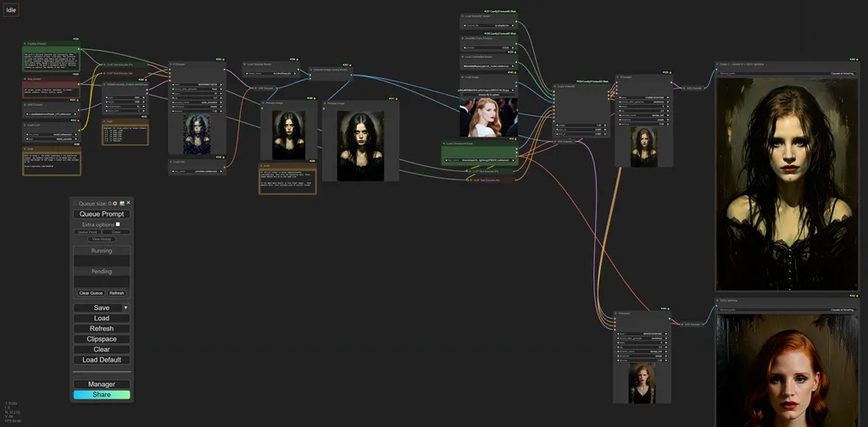Click choose file to upload in Load Image
This screenshot has width=868, height=427.
click(489, 95)
